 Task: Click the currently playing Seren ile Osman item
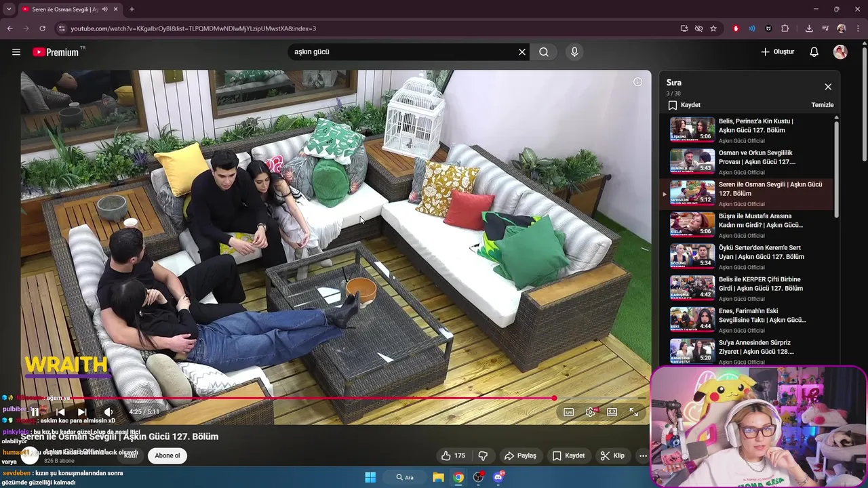(x=746, y=194)
